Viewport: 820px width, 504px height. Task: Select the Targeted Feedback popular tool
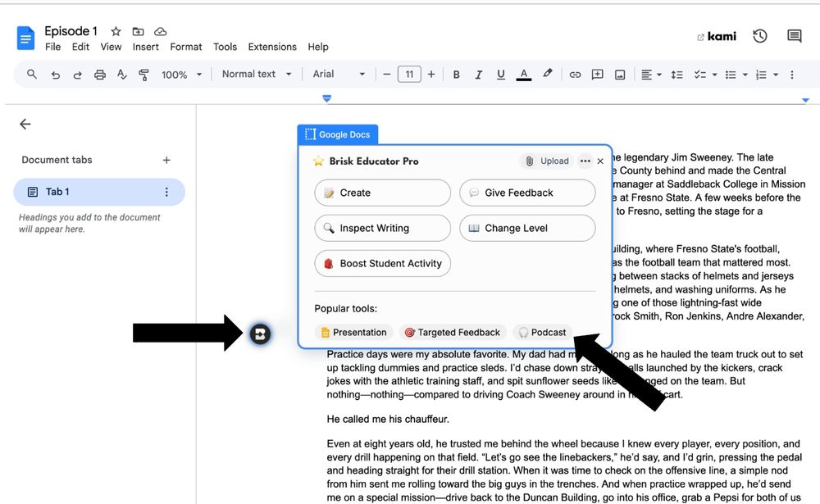pos(453,332)
